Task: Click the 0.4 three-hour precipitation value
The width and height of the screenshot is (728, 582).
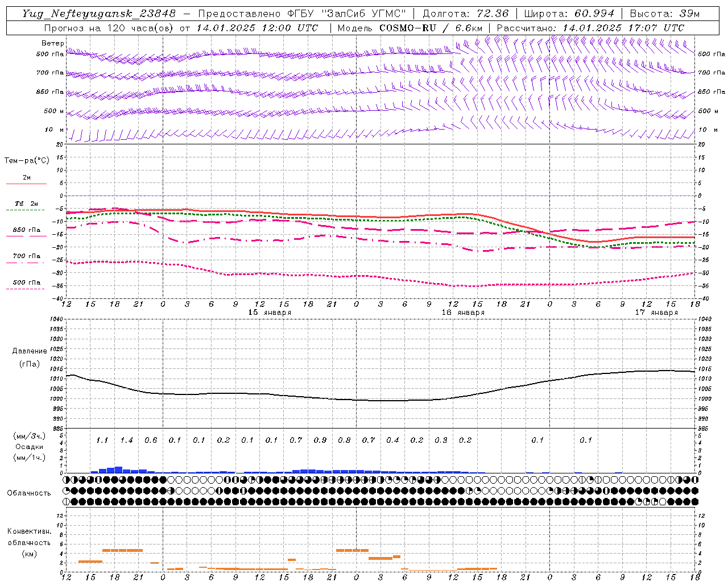Action: [x=392, y=440]
